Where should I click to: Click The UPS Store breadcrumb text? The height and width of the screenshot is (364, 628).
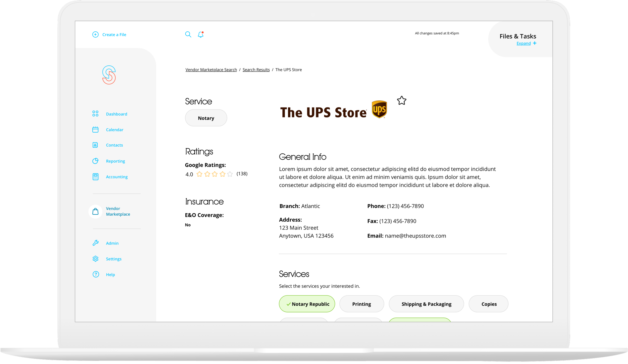click(288, 70)
